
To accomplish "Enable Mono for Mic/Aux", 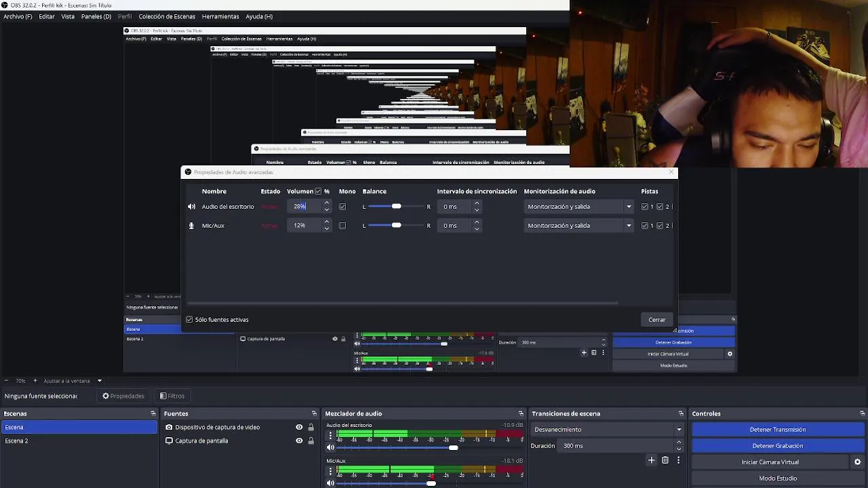I will click(342, 226).
